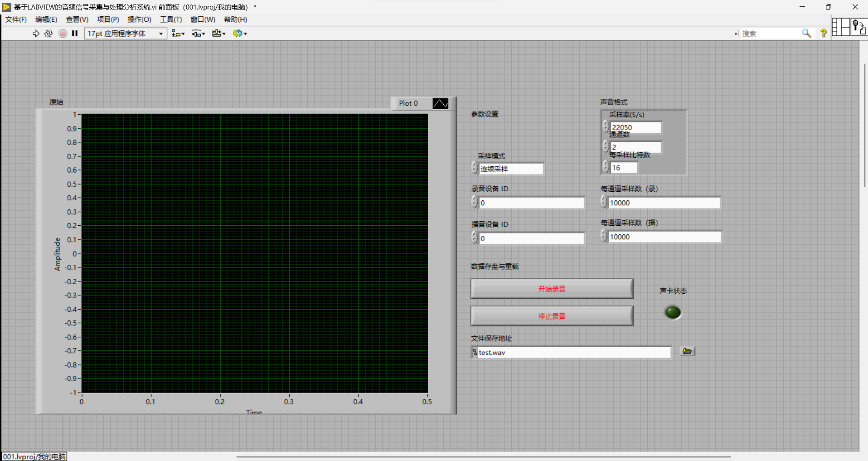Expand the search options arrow
This screenshot has height=461, width=868.
(x=737, y=34)
